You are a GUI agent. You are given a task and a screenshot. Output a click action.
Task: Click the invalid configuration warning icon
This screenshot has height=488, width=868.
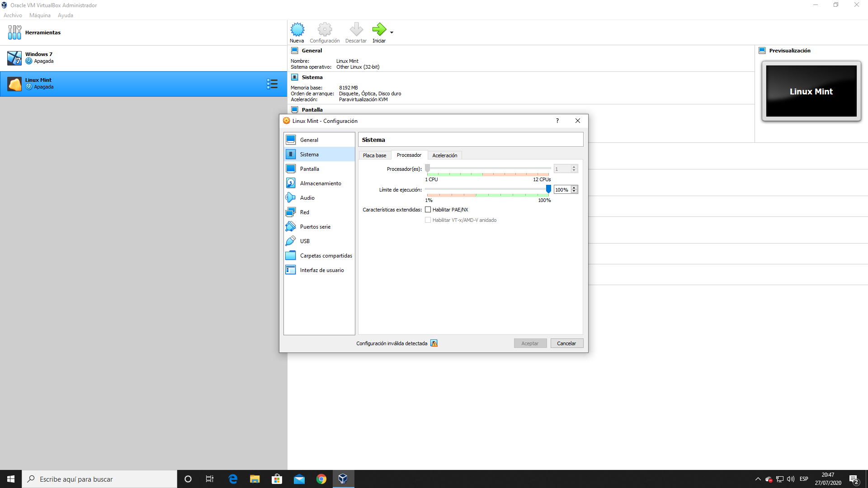coord(434,343)
